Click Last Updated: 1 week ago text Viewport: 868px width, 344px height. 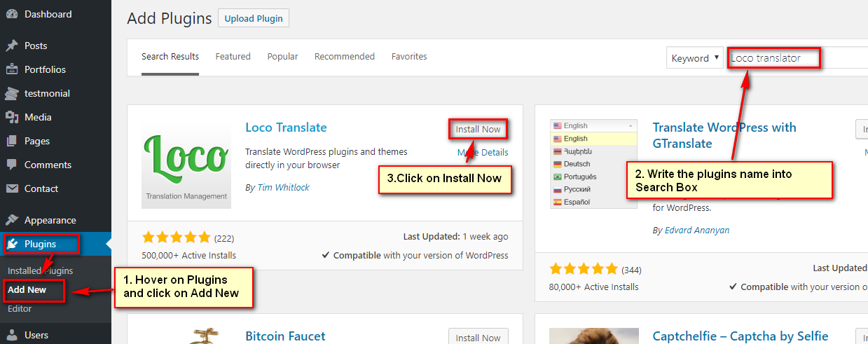tap(456, 237)
